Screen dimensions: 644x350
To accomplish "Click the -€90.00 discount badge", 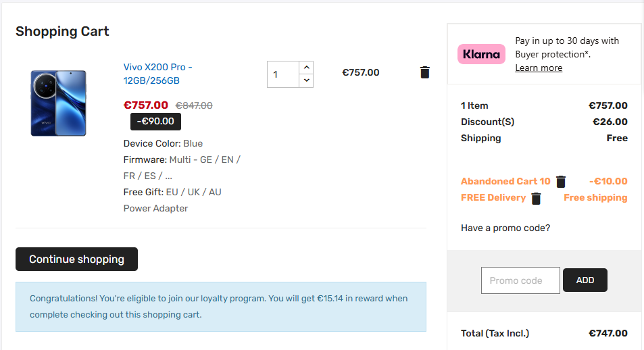I will [x=155, y=122].
